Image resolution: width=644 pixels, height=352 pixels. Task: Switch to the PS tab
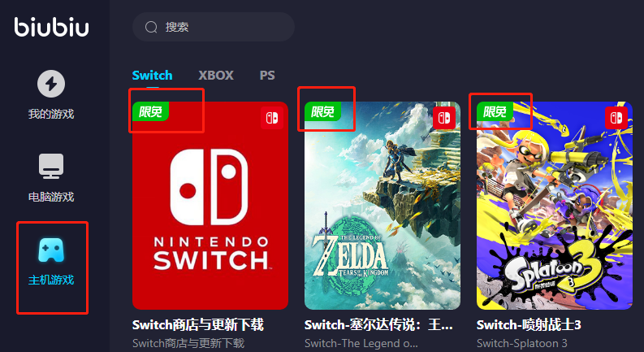click(x=267, y=76)
